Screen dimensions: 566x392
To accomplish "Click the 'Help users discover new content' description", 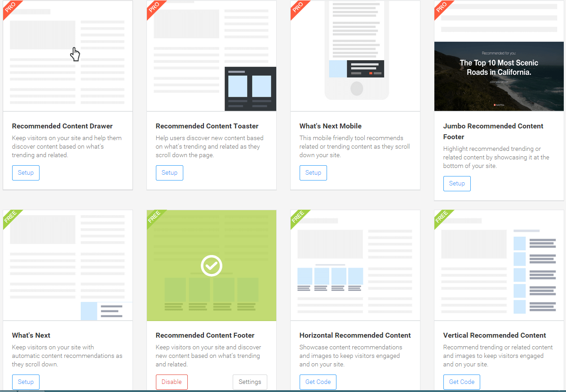I will (x=210, y=146).
